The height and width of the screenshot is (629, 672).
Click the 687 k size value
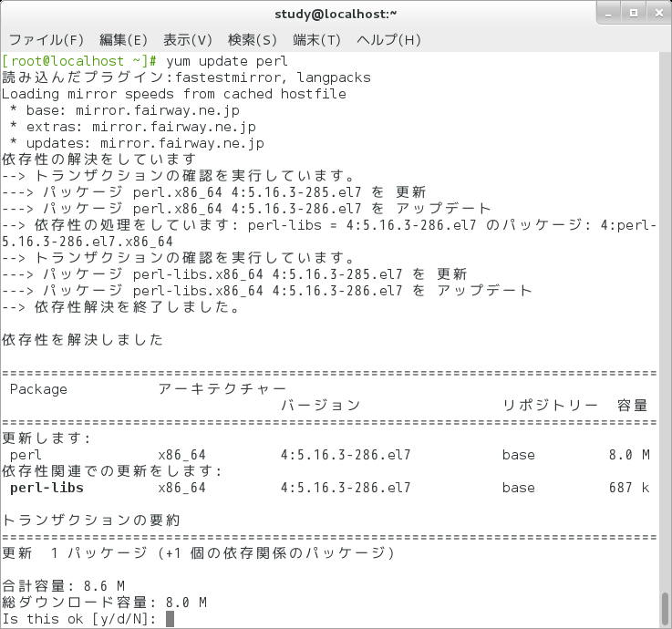click(629, 488)
